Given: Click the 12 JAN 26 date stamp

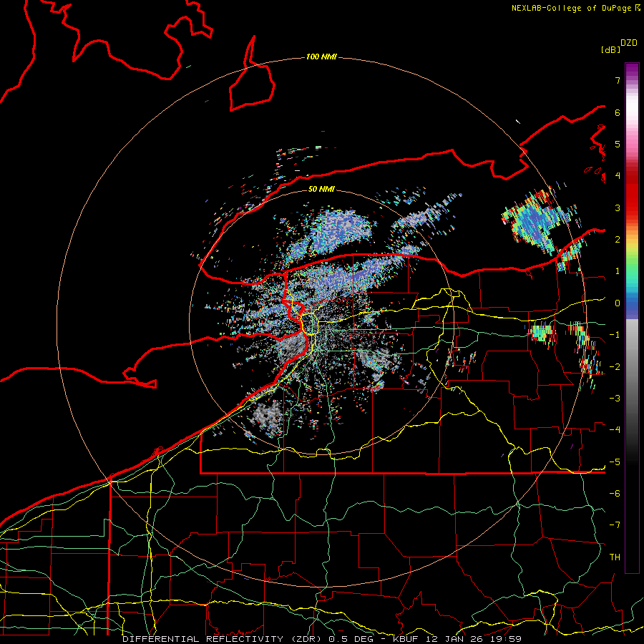Looking at the screenshot, I should (x=455, y=639).
